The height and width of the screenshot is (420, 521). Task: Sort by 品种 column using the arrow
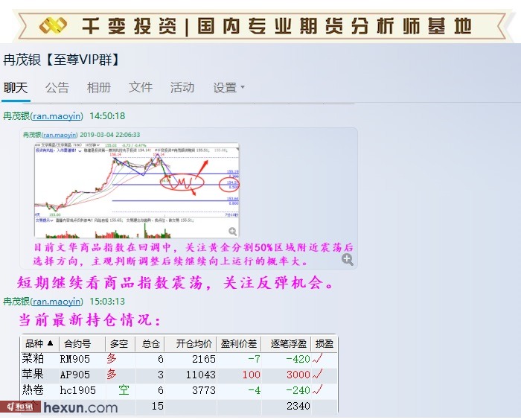pyautogui.click(x=51, y=343)
